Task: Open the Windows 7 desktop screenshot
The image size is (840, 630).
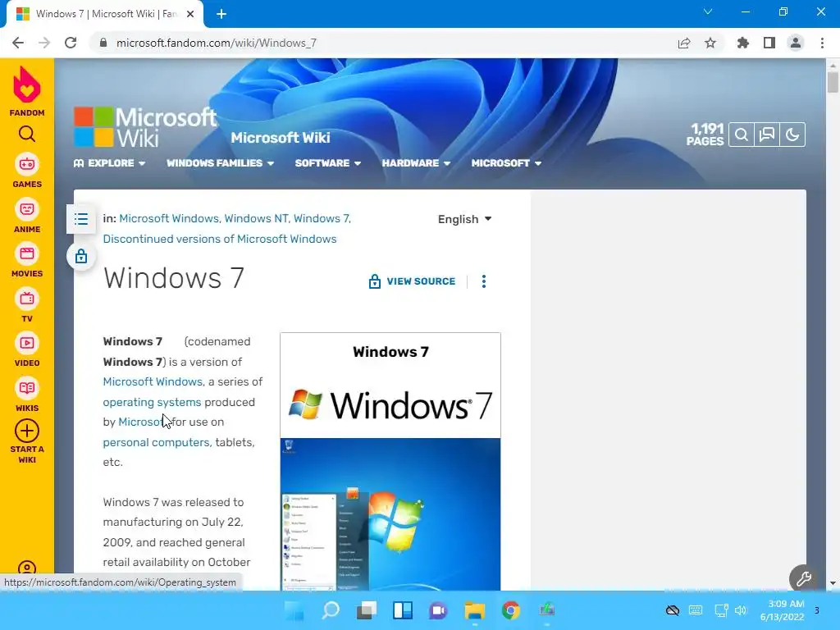Action: [390, 514]
